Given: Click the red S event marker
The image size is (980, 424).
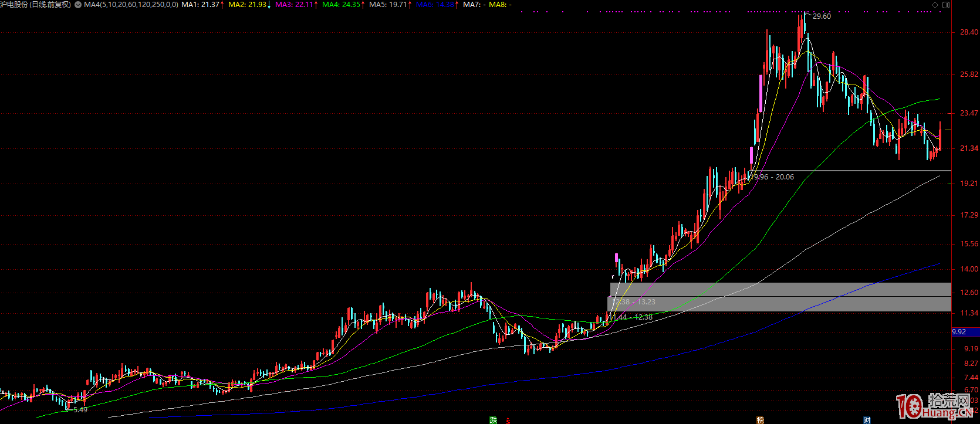Looking at the screenshot, I should [x=508, y=420].
